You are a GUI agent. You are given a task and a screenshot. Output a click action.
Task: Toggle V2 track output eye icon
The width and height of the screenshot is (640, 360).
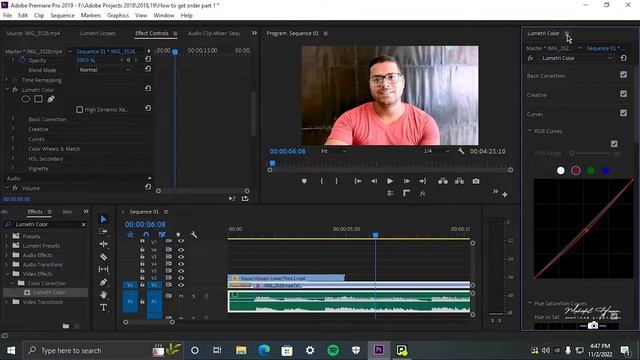coord(180,278)
